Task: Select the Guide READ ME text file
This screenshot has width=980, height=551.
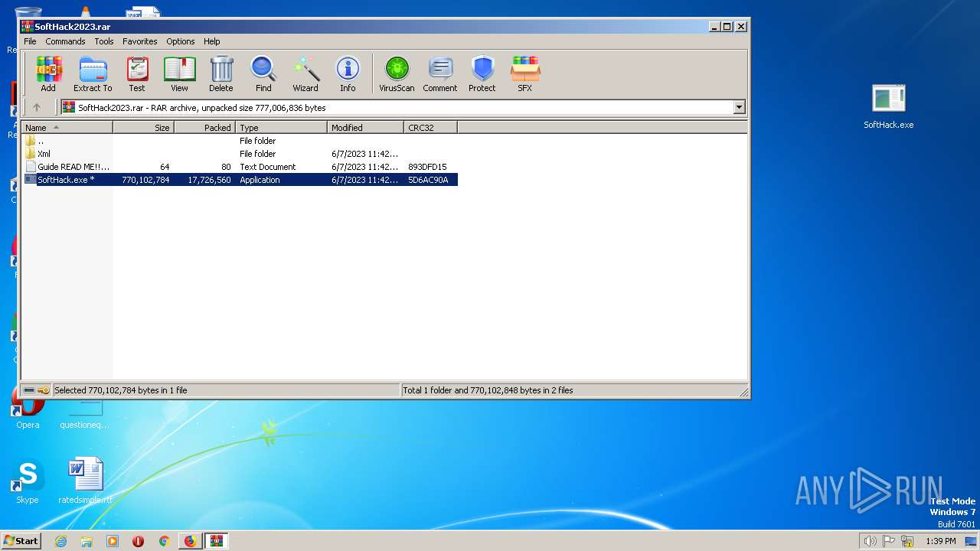Action: click(x=240, y=167)
